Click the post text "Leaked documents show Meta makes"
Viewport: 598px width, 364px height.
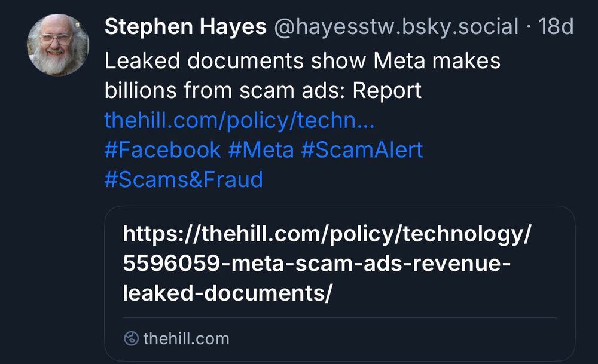pyautogui.click(x=303, y=60)
